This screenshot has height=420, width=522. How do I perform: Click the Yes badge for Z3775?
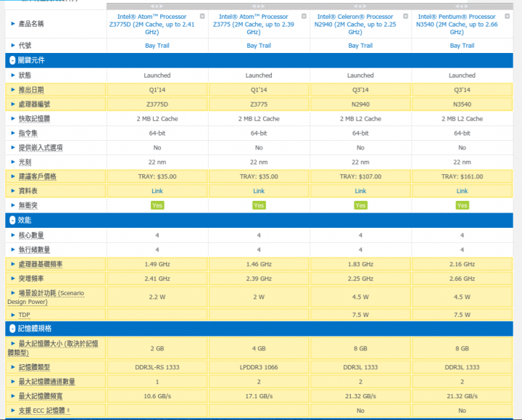(x=259, y=205)
